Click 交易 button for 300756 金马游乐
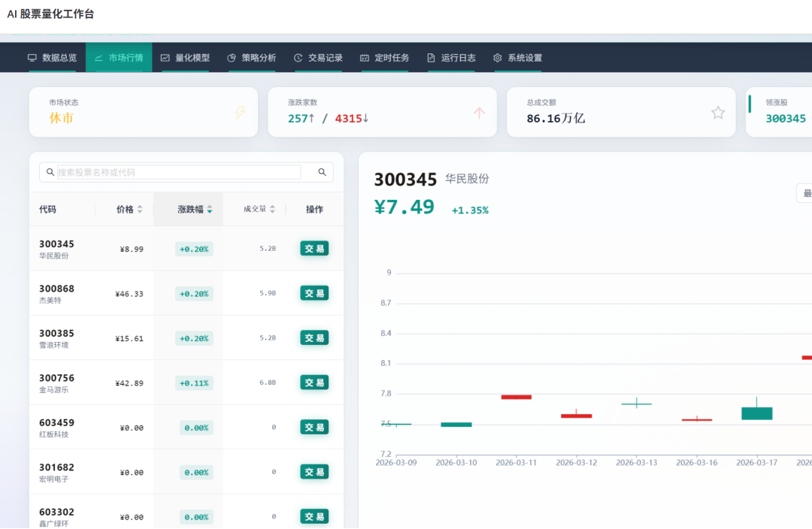This screenshot has height=529, width=812. [314, 382]
